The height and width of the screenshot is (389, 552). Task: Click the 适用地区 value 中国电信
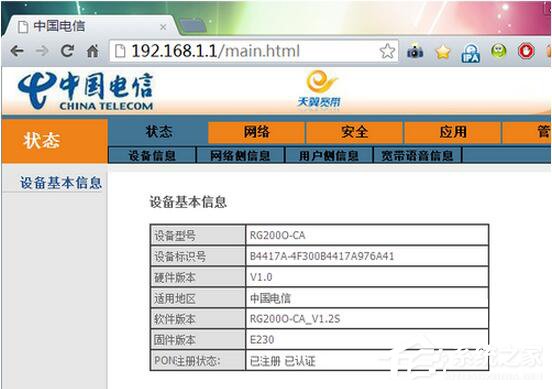[x=270, y=298]
